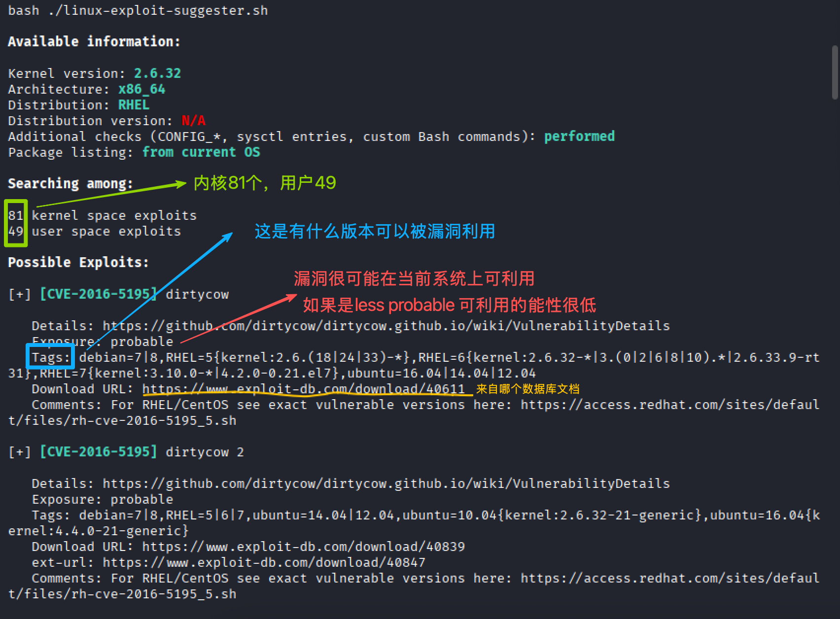Viewport: 840px width, 619px height.
Task: Click the blue-boxed Tags: label
Action: tap(50, 357)
